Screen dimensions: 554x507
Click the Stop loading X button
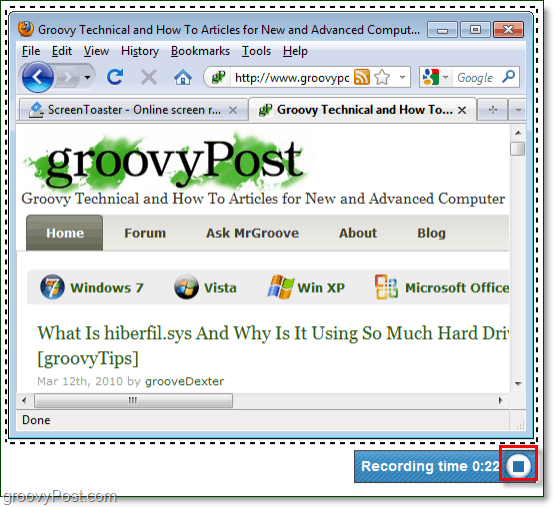(x=149, y=77)
